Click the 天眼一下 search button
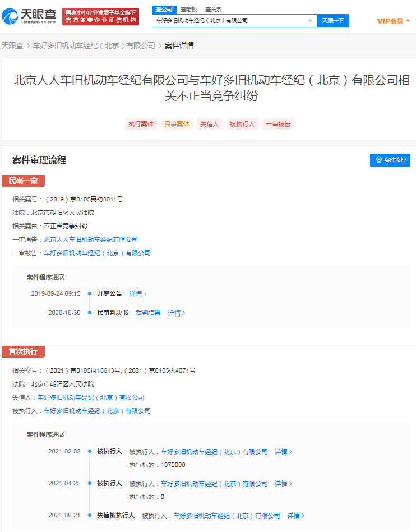The height and width of the screenshot is (532, 416). click(333, 21)
